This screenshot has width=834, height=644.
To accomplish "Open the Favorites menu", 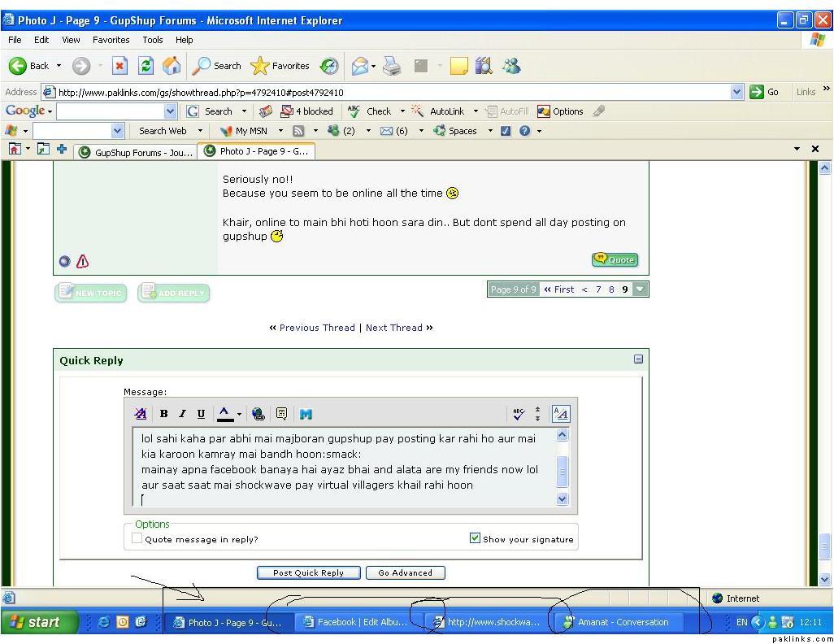I will 111,40.
